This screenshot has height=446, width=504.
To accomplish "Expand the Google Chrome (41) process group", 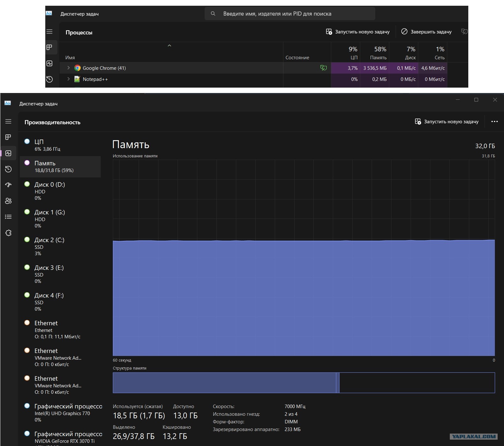I will (x=68, y=68).
